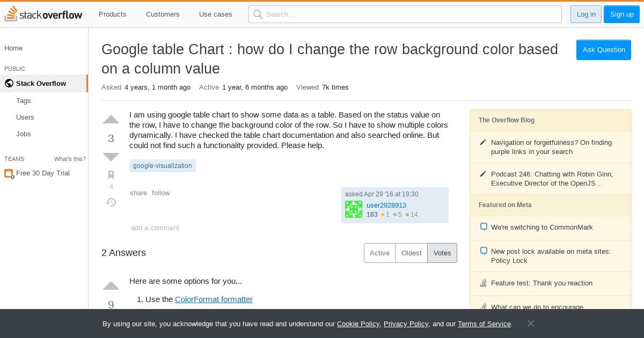Screen dimensions: 644x338
Task: Open Navigation or forgetfulness blog post
Action: click(551, 147)
